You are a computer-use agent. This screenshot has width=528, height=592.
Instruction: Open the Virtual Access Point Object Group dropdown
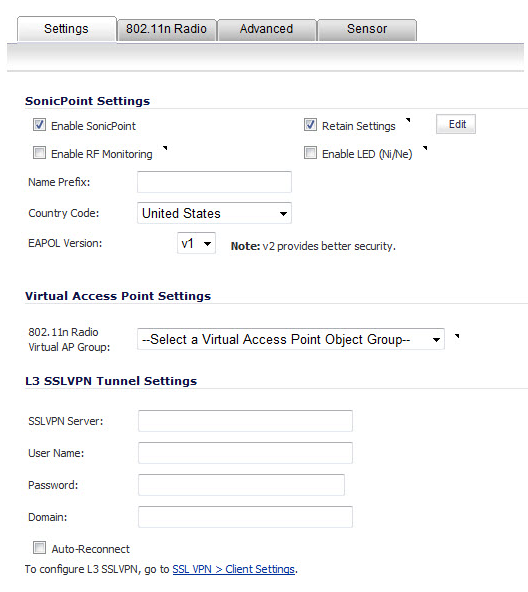(291, 339)
